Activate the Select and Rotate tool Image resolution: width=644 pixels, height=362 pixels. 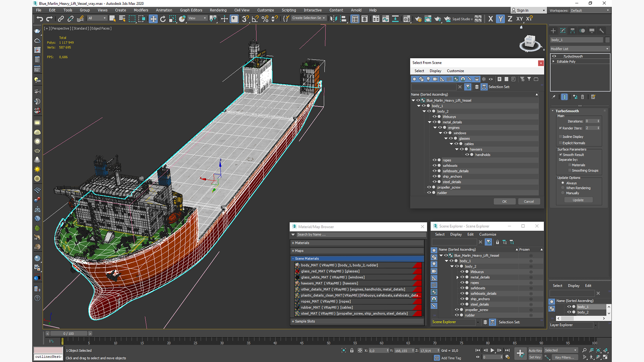(x=163, y=19)
